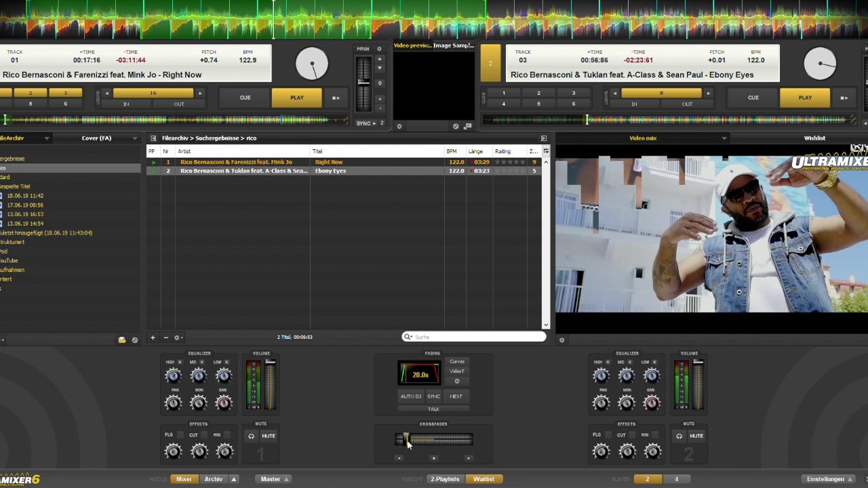Viewport: 868px width, 488px height.
Task: Click the add track plus icon below playlist
Action: pyautogui.click(x=153, y=338)
